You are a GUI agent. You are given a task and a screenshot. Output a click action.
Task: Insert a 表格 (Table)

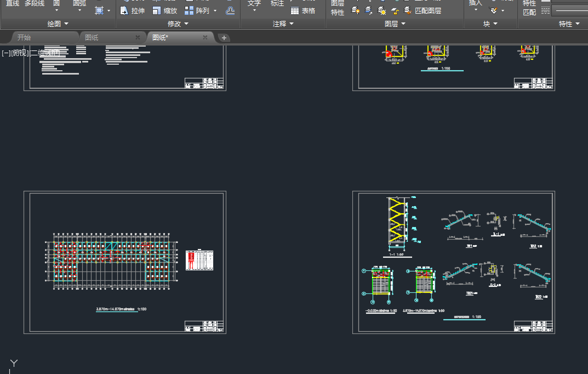click(302, 10)
